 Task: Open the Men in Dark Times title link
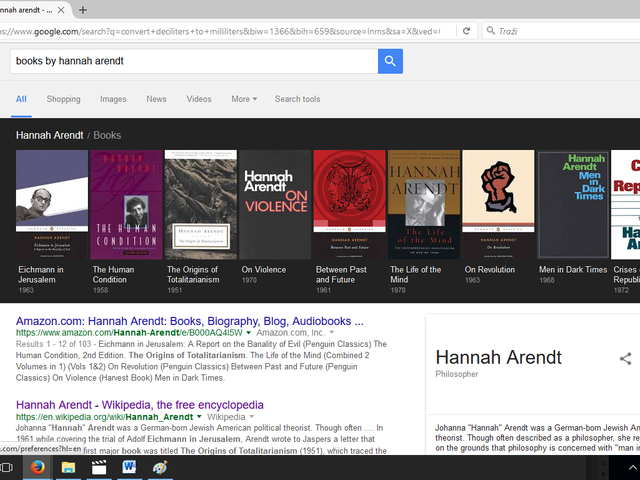[x=573, y=270]
